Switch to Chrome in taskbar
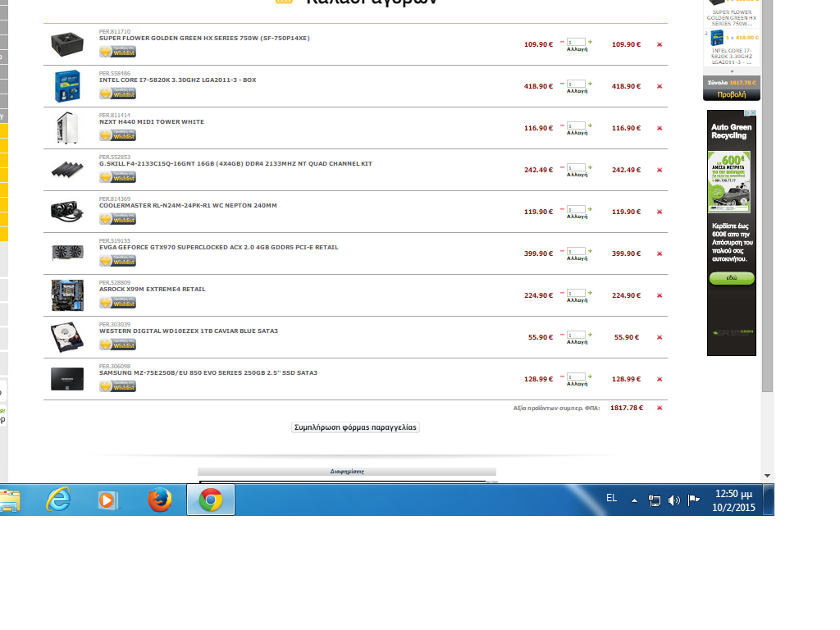The image size is (840, 630). pyautogui.click(x=211, y=500)
